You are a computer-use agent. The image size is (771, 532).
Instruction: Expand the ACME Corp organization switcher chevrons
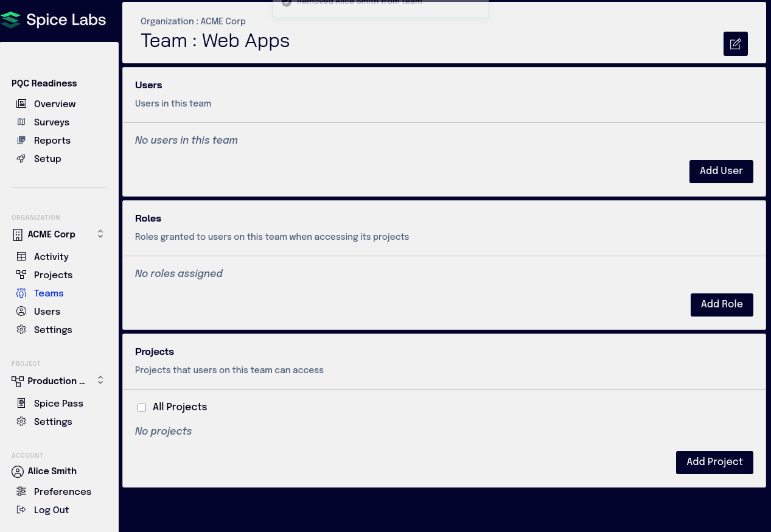click(100, 234)
